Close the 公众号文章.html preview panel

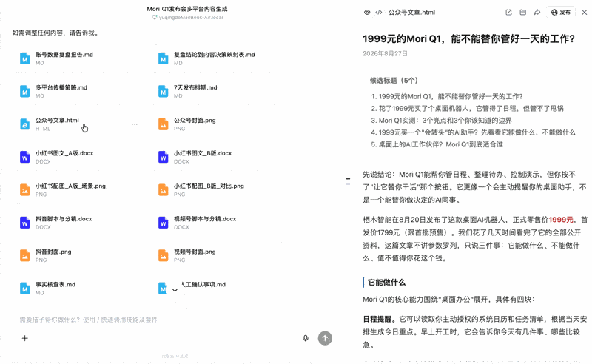coord(584,12)
